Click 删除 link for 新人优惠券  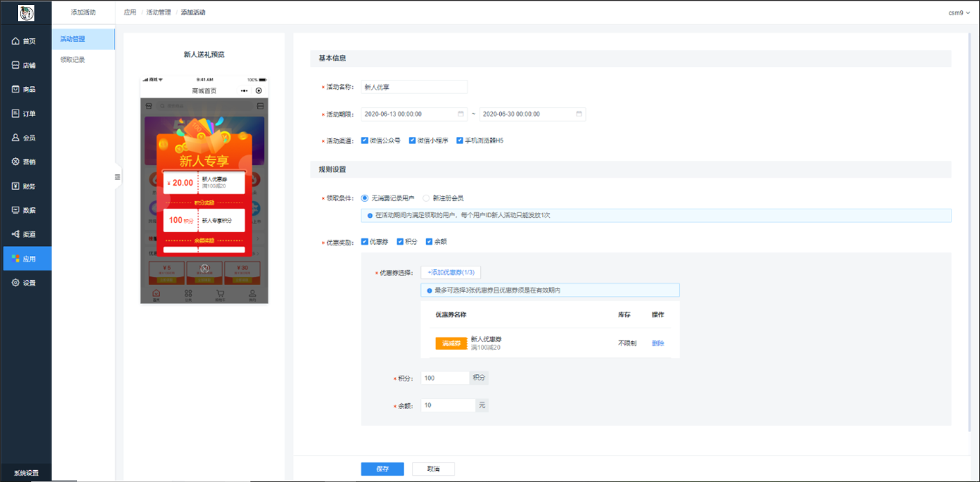[658, 343]
